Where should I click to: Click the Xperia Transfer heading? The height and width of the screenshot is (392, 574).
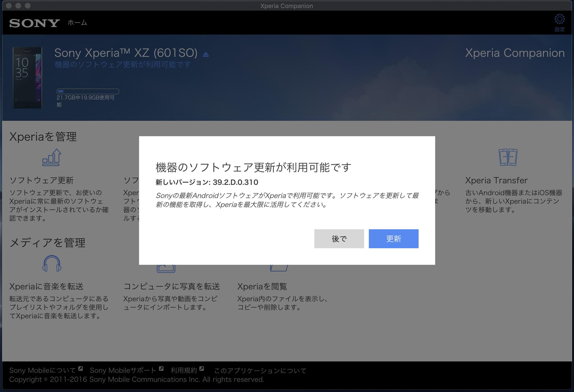(496, 180)
